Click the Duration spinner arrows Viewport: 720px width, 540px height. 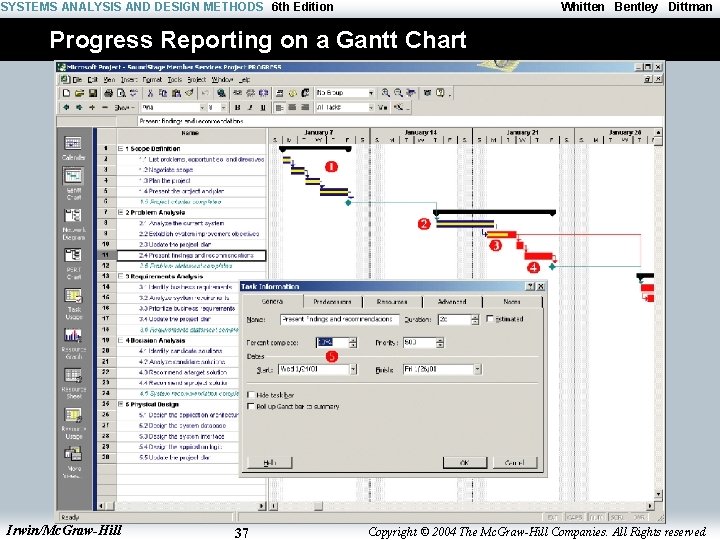[x=475, y=319]
